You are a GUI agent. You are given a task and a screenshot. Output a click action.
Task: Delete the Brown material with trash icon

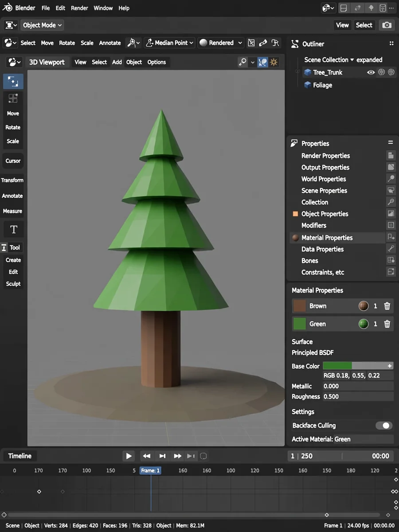coord(387,306)
